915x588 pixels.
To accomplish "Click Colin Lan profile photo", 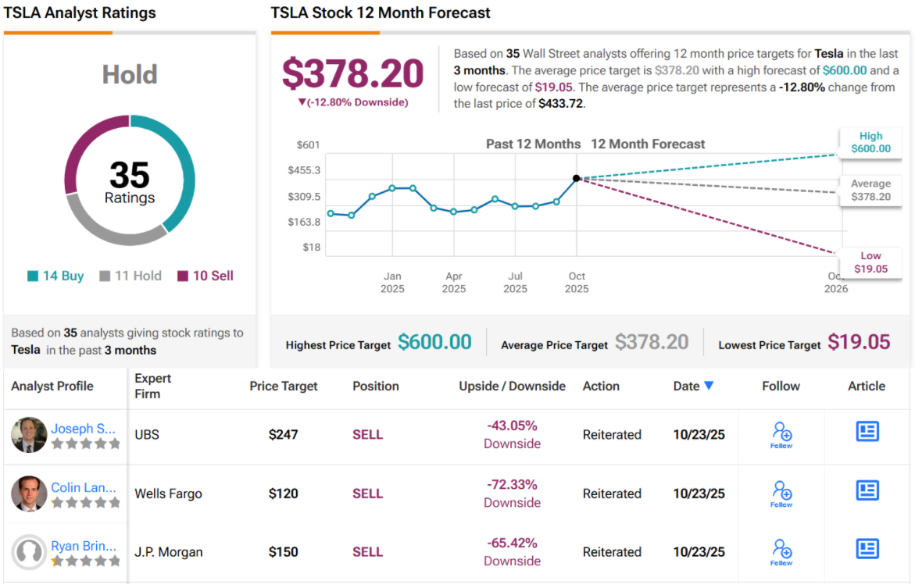I will (29, 494).
